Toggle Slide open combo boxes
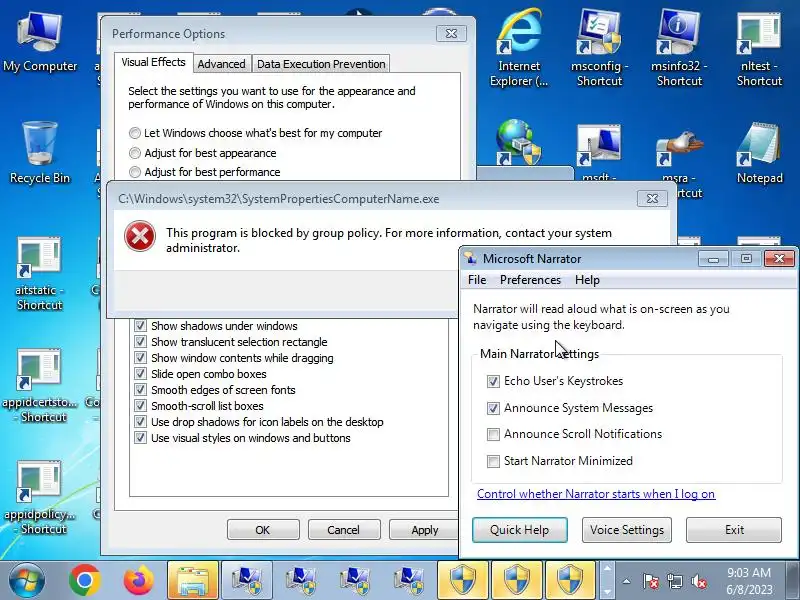 [x=140, y=373]
